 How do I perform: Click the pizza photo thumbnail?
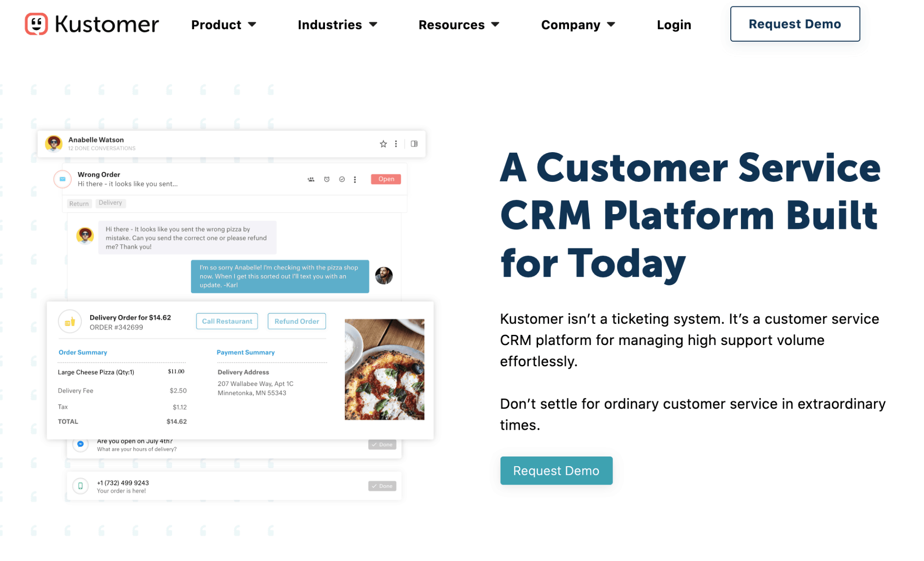385,370
